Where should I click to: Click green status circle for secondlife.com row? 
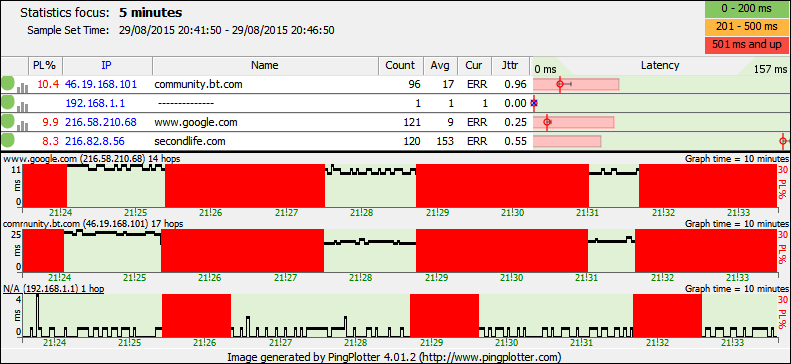click(8, 141)
